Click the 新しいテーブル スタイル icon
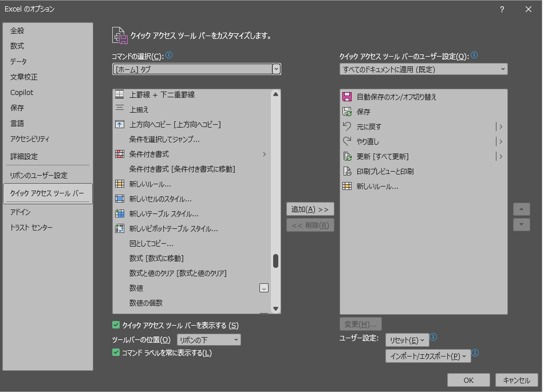The height and width of the screenshot is (392, 544). (x=119, y=213)
